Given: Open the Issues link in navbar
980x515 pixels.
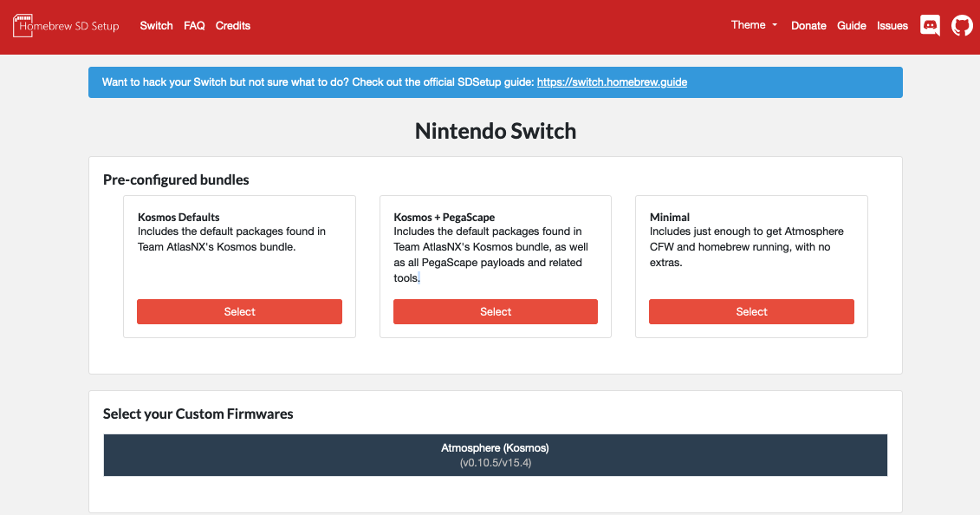Looking at the screenshot, I should [x=892, y=26].
